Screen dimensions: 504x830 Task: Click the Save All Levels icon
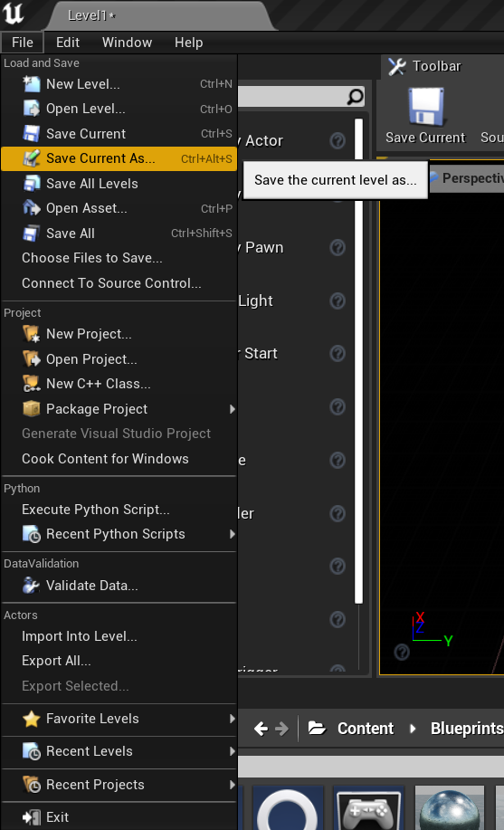[x=32, y=184]
